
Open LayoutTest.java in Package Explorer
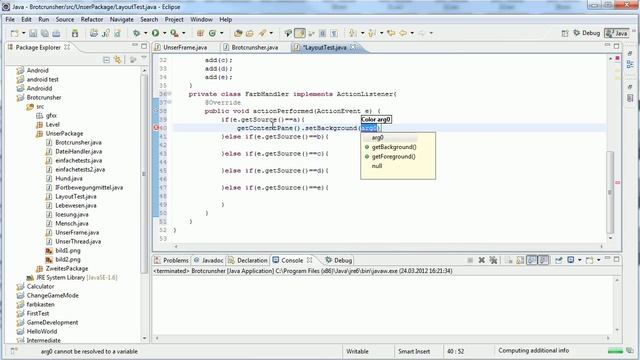coord(76,196)
